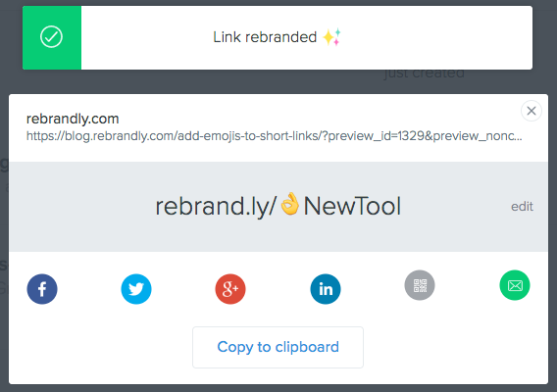Click the rebrand.ly/ domain portion
The width and height of the screenshot is (557, 392).
click(x=216, y=207)
